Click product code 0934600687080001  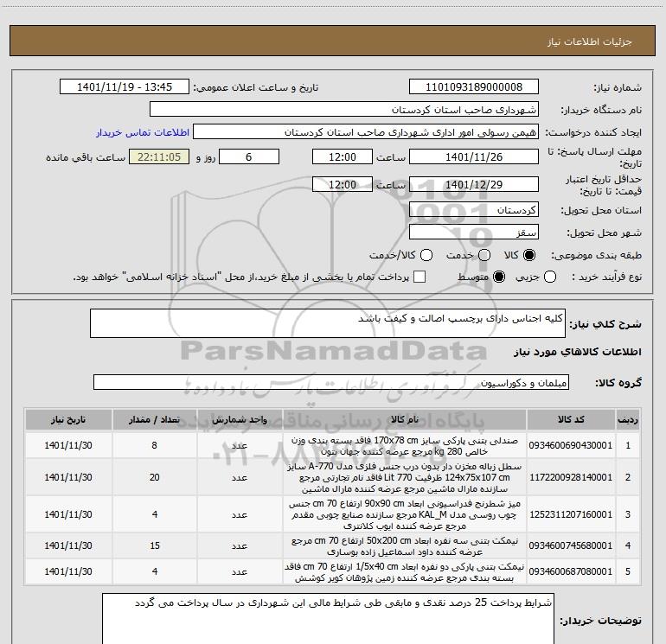571,571
